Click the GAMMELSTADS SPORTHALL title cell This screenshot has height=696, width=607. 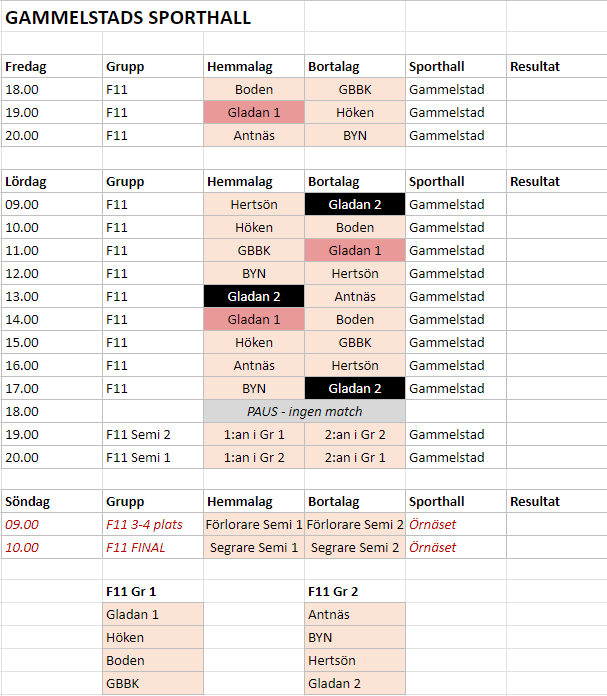click(x=130, y=18)
